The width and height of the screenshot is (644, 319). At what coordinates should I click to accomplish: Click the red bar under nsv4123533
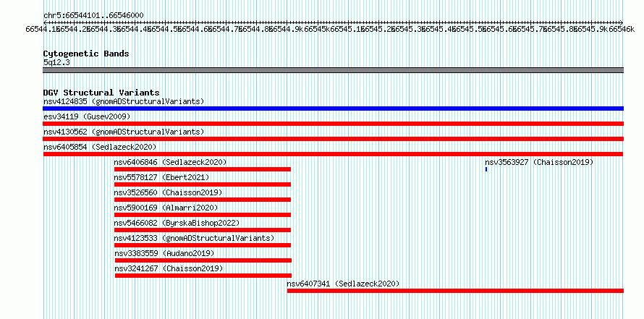(203, 245)
